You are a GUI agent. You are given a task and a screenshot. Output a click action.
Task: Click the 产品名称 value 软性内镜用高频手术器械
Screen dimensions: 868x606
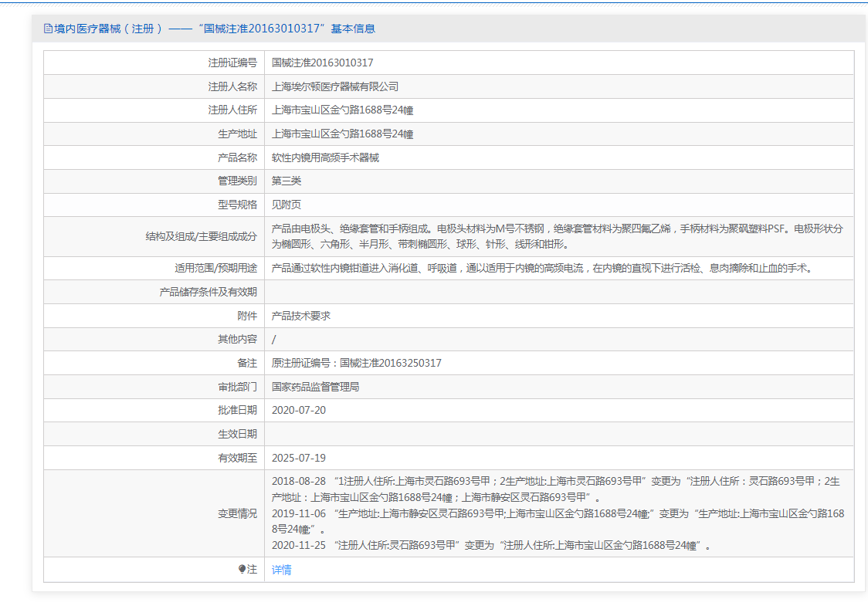coord(325,157)
